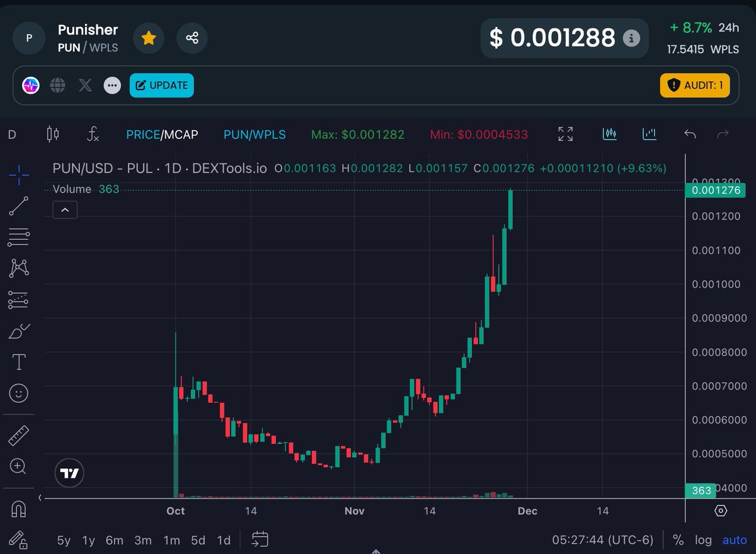Select the ruler measure tool
The height and width of the screenshot is (554, 756).
(19, 435)
